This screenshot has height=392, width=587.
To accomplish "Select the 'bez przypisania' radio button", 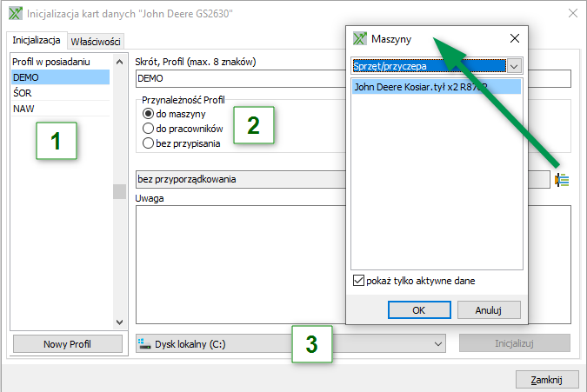I will (148, 143).
